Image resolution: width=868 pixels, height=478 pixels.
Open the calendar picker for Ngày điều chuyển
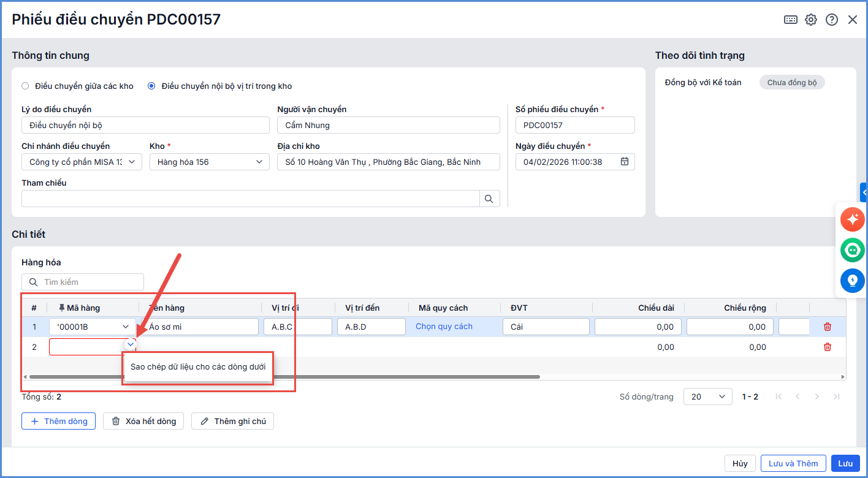click(625, 162)
